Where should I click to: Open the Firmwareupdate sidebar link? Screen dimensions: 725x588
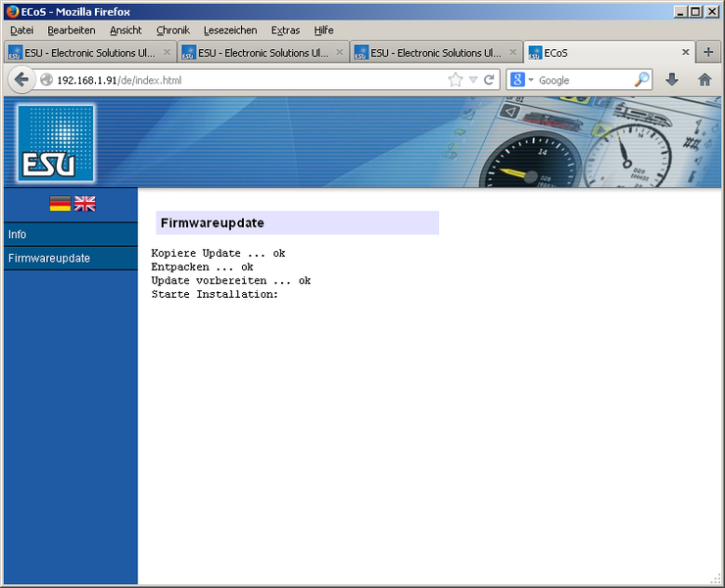pyautogui.click(x=71, y=258)
